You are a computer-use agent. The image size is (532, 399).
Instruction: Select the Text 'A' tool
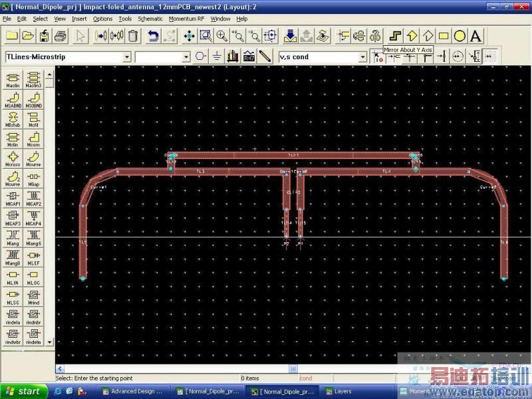(475, 36)
